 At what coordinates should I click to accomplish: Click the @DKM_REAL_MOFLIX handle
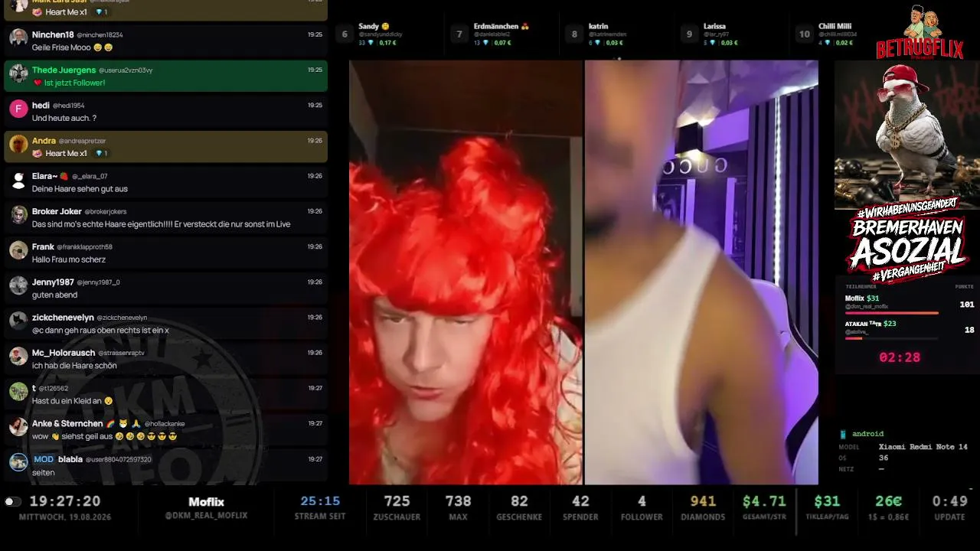(x=206, y=516)
